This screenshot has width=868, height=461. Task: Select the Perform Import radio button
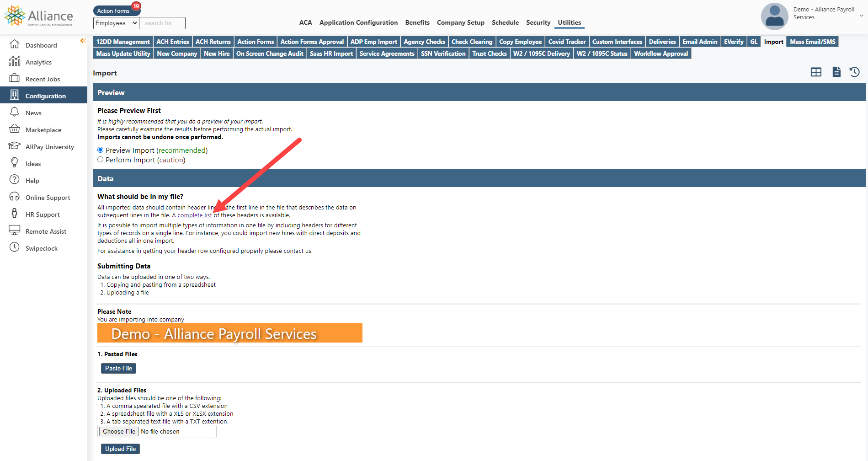101,160
